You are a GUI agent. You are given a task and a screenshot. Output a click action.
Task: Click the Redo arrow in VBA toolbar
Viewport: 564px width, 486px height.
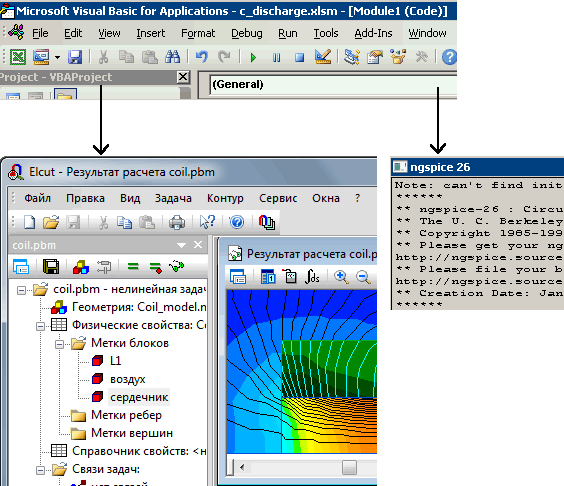pos(224,57)
